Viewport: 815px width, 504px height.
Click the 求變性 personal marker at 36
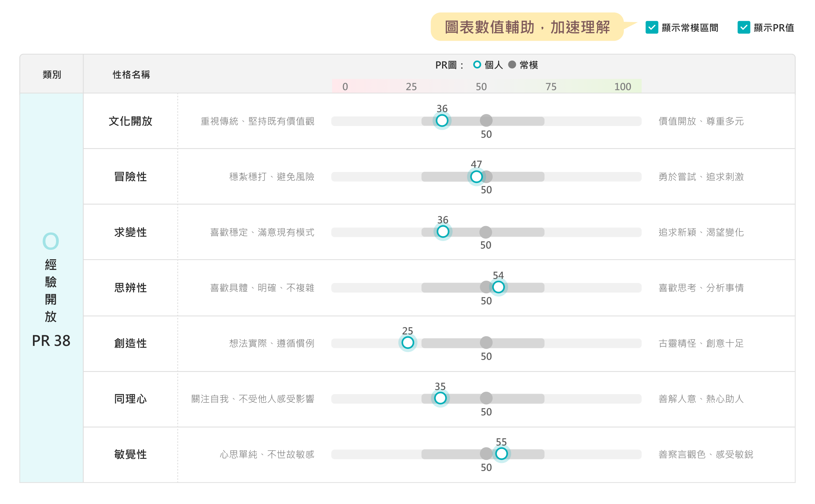[443, 232]
